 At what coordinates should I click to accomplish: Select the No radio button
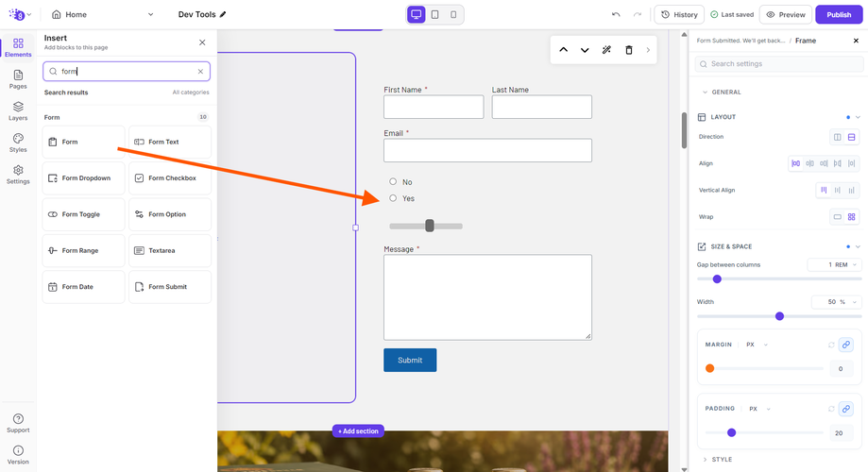click(393, 181)
